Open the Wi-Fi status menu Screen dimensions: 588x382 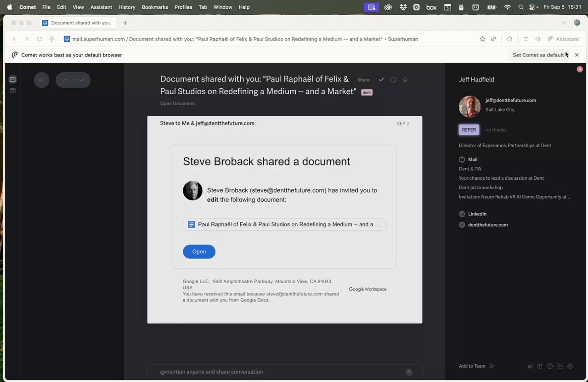tap(507, 7)
